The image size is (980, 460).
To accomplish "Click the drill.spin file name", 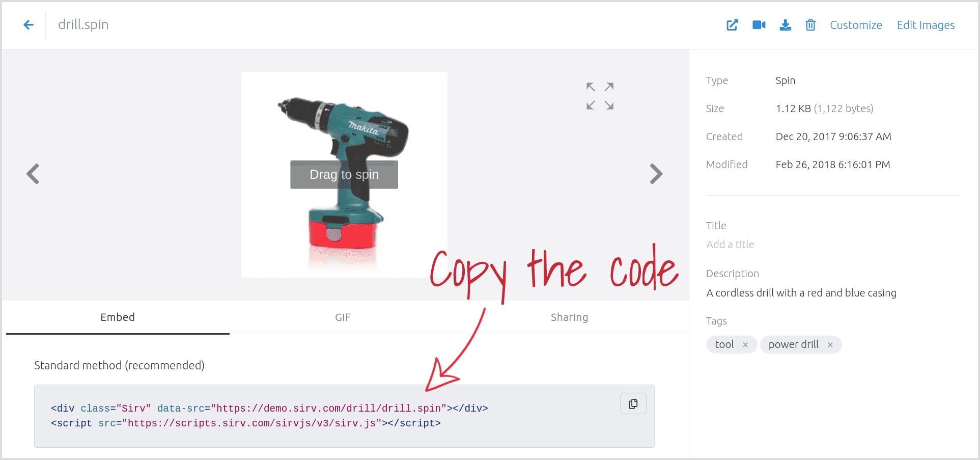I will click(x=83, y=24).
